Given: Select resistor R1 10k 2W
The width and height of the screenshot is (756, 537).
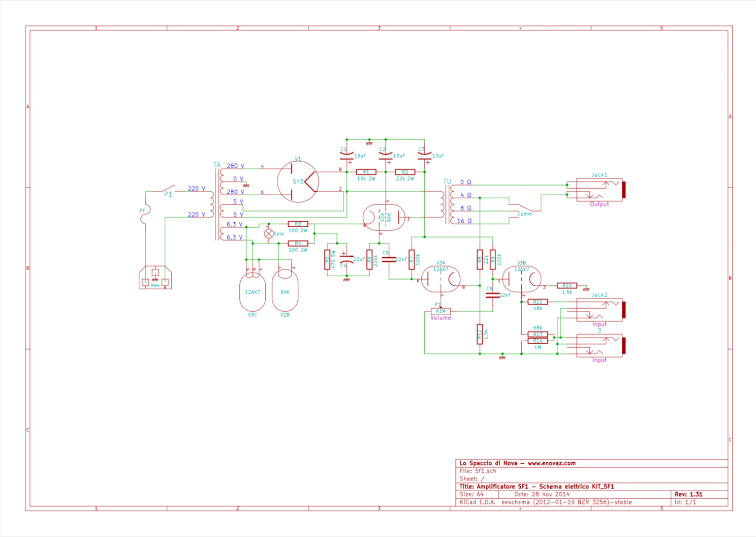Looking at the screenshot, I should (x=366, y=172).
